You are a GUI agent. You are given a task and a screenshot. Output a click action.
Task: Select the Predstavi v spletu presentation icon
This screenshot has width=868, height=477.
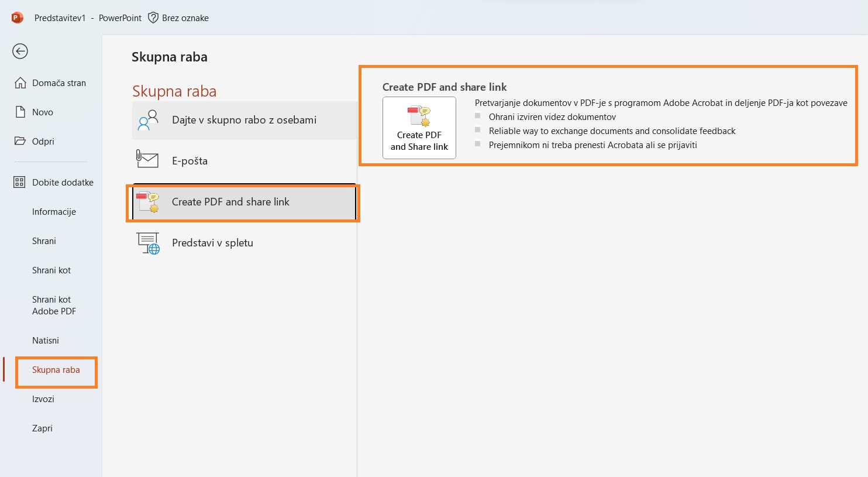[x=147, y=242]
